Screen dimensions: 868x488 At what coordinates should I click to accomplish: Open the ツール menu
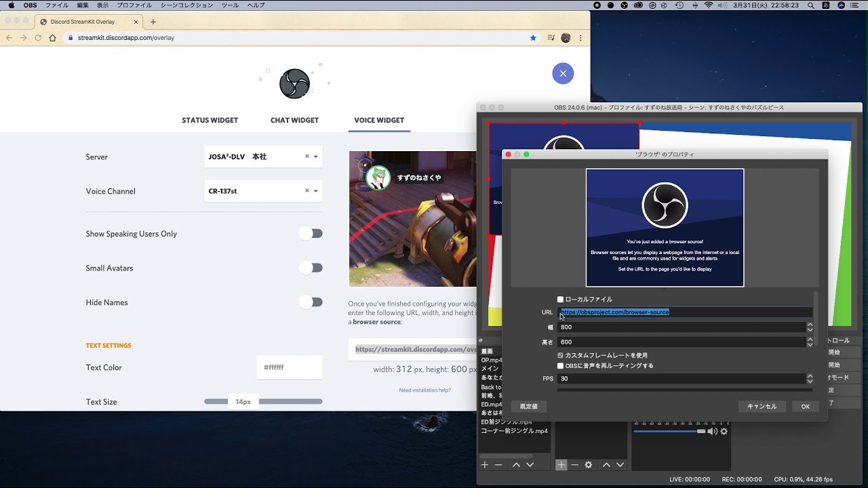click(231, 5)
